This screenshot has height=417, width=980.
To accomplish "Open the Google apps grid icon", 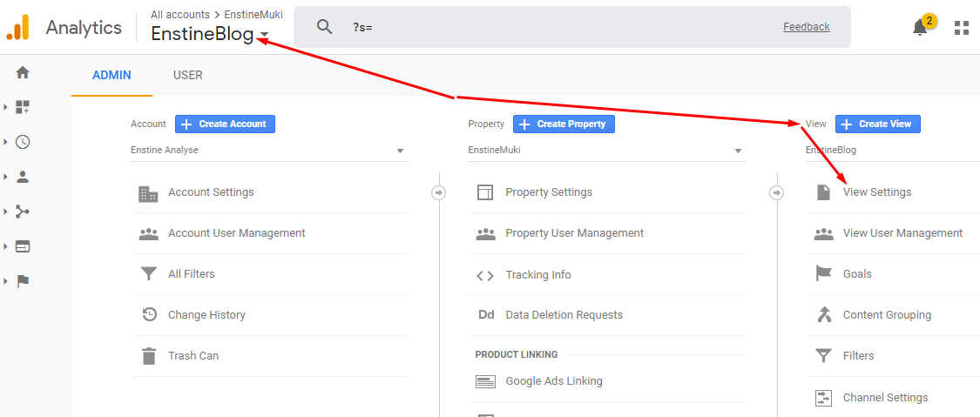I will click(961, 28).
